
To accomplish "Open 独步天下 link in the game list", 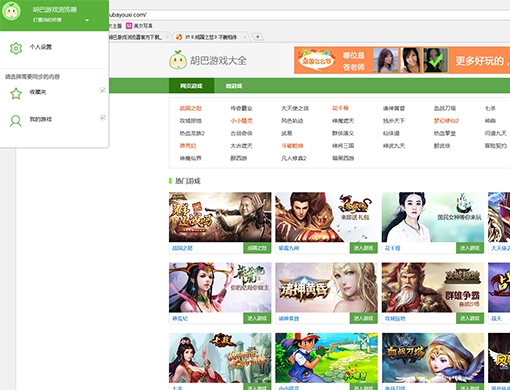I will [394, 121].
